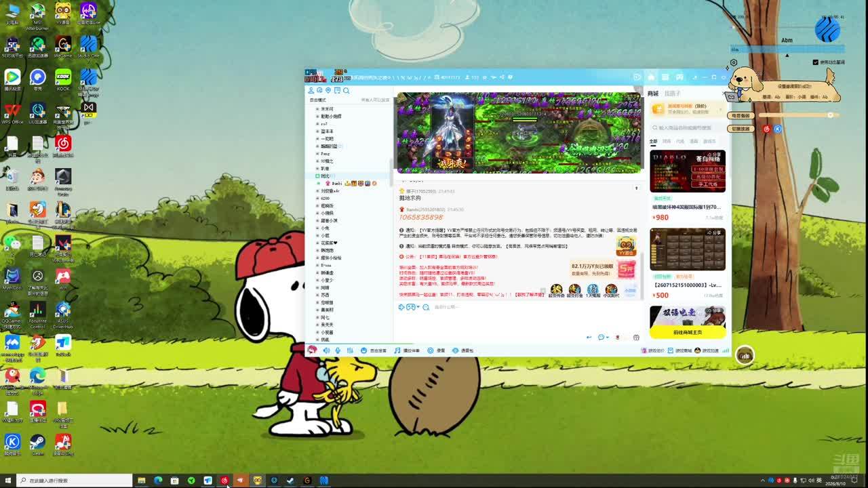Click the 播放伴奏 music button
The height and width of the screenshot is (488, 868).
(x=407, y=350)
